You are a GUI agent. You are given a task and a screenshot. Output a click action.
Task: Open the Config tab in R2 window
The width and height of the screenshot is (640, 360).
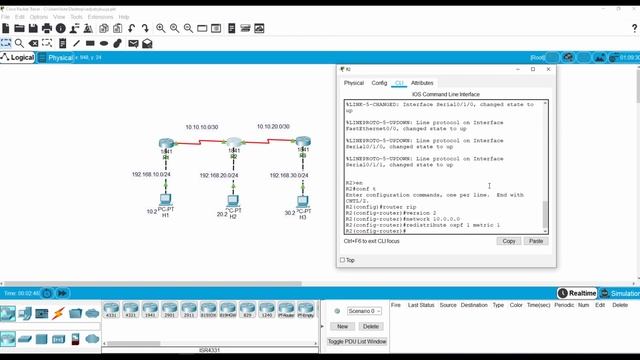pos(379,83)
